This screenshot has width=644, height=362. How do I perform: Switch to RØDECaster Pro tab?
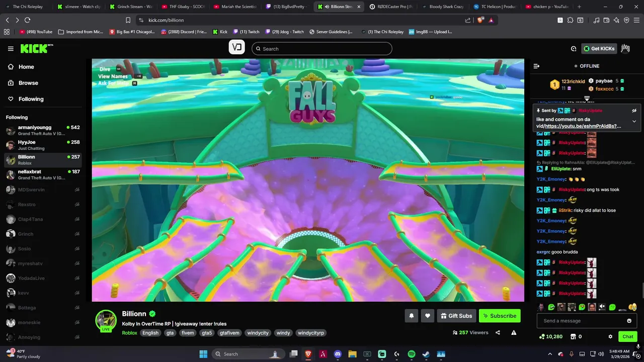(x=391, y=7)
